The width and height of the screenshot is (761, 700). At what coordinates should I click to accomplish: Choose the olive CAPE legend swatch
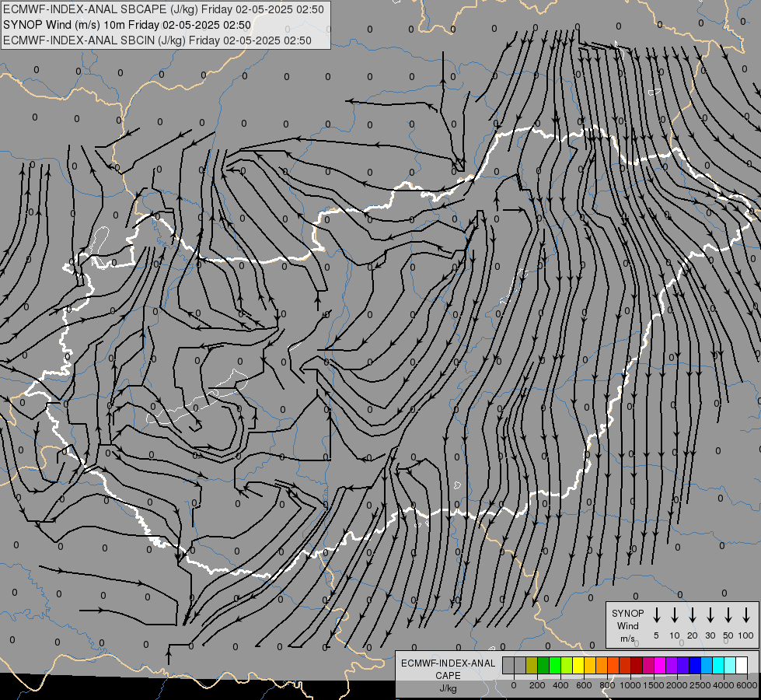click(532, 665)
